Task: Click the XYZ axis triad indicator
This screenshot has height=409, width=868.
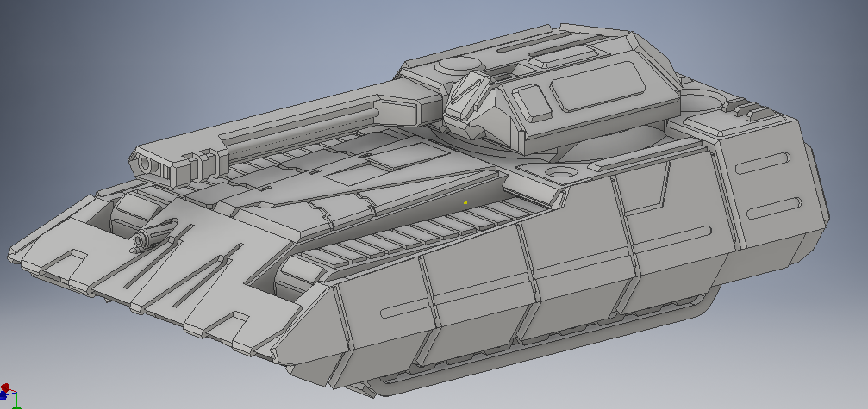Action: click(10, 396)
